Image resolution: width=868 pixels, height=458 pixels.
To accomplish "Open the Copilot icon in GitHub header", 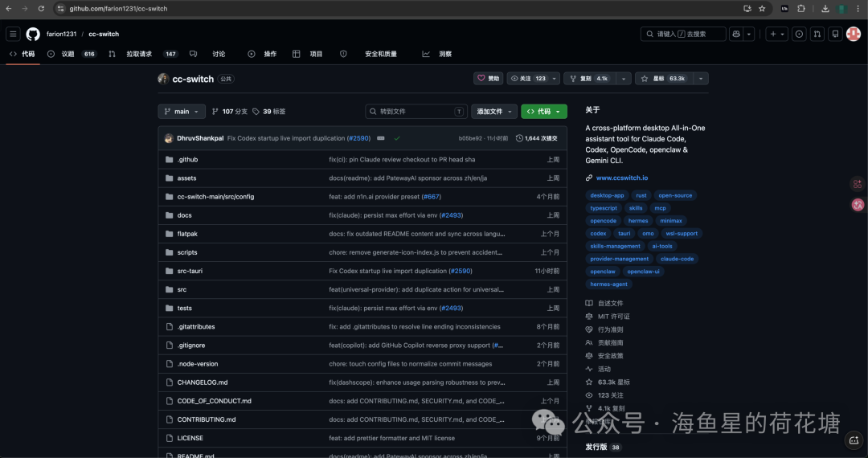I will (x=735, y=34).
